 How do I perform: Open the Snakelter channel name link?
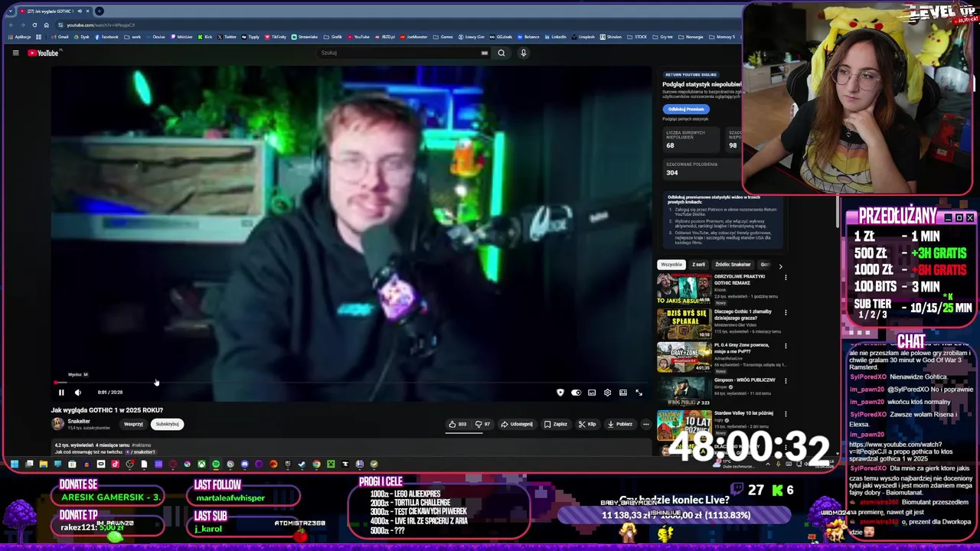[79, 421]
